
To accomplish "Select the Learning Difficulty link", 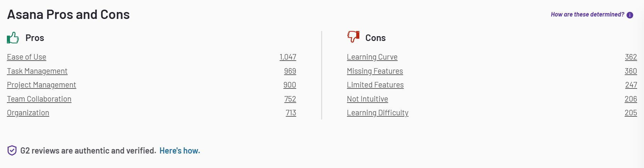I will coord(378,113).
